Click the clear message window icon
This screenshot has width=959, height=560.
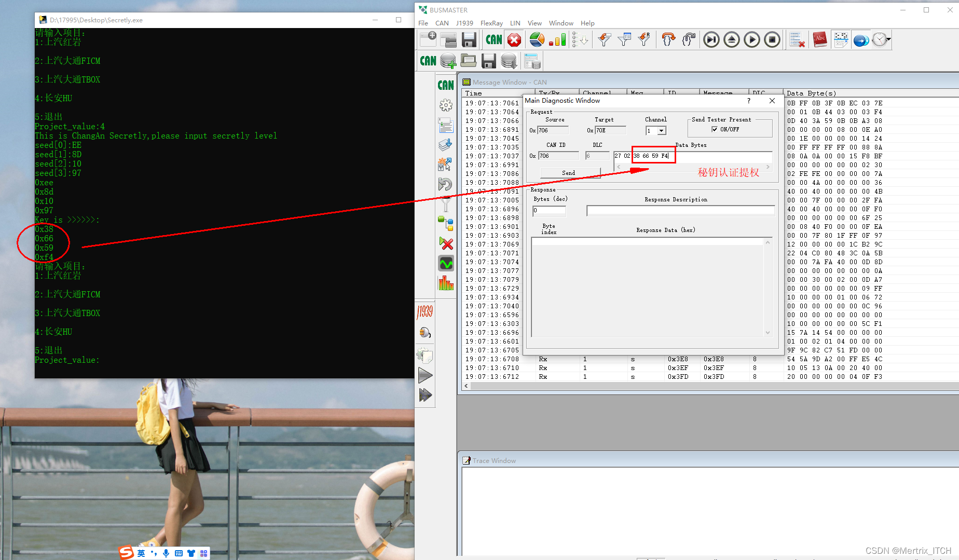tap(796, 40)
